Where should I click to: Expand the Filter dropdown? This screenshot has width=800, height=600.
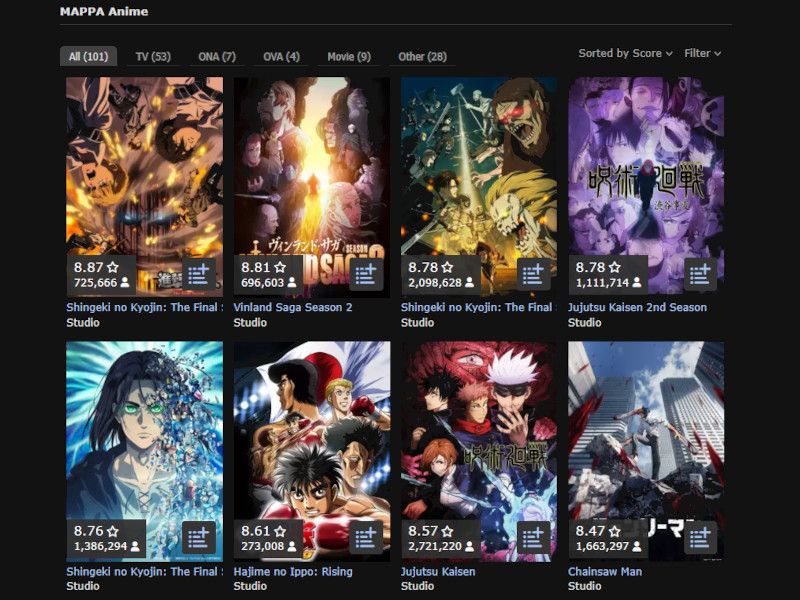point(700,54)
